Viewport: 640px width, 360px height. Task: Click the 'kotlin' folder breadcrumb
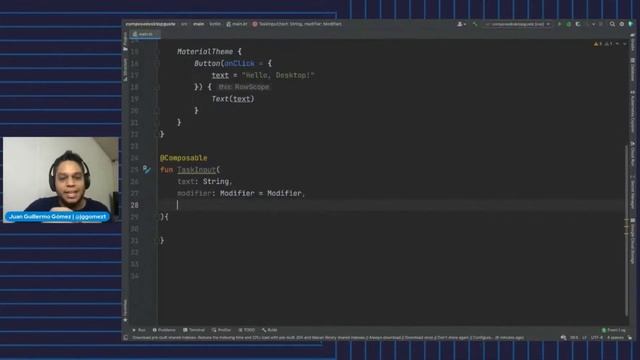click(x=215, y=24)
